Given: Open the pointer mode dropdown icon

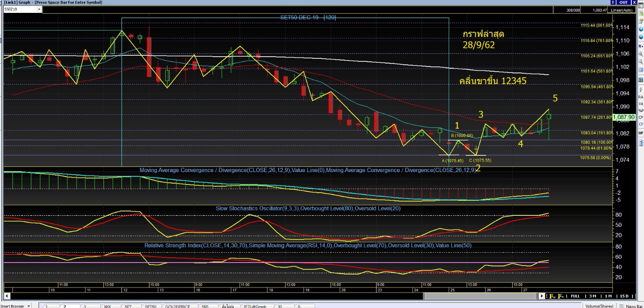Looking at the screenshot, I should [x=641, y=46].
